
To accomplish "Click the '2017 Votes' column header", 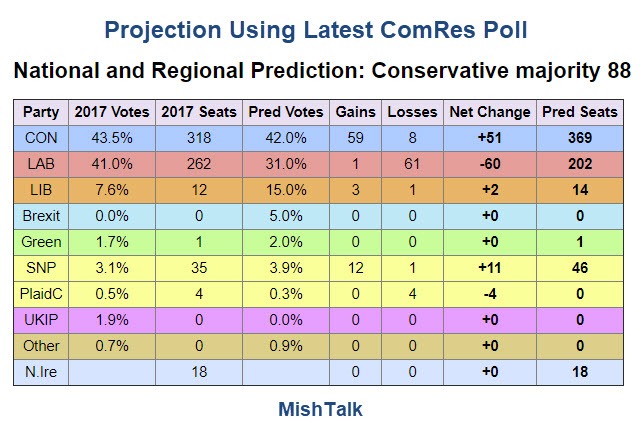I will 106,111.
